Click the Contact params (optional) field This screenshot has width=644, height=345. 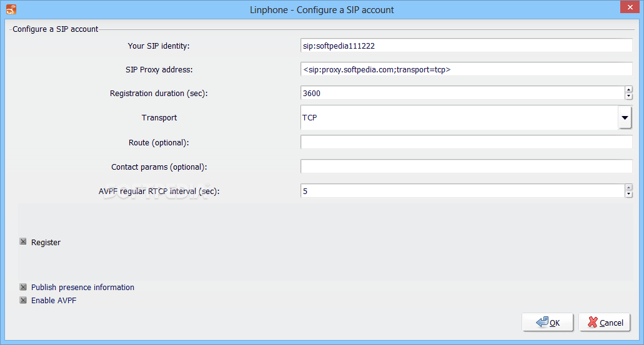click(466, 167)
